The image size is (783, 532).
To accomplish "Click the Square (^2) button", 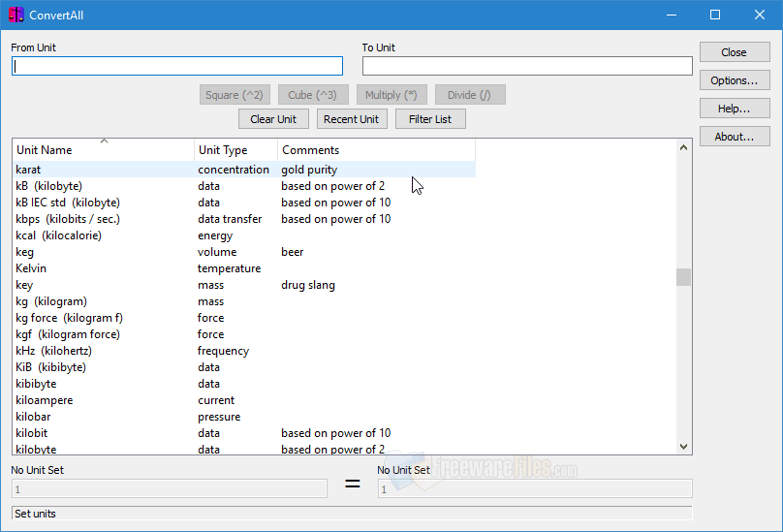I will pos(235,95).
